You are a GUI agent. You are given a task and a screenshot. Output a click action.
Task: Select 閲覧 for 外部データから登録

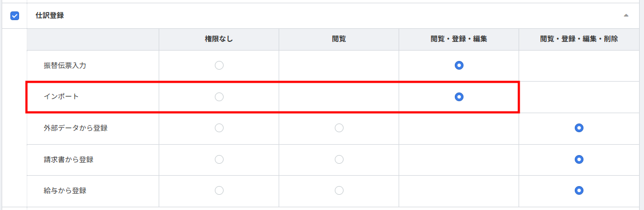339,128
